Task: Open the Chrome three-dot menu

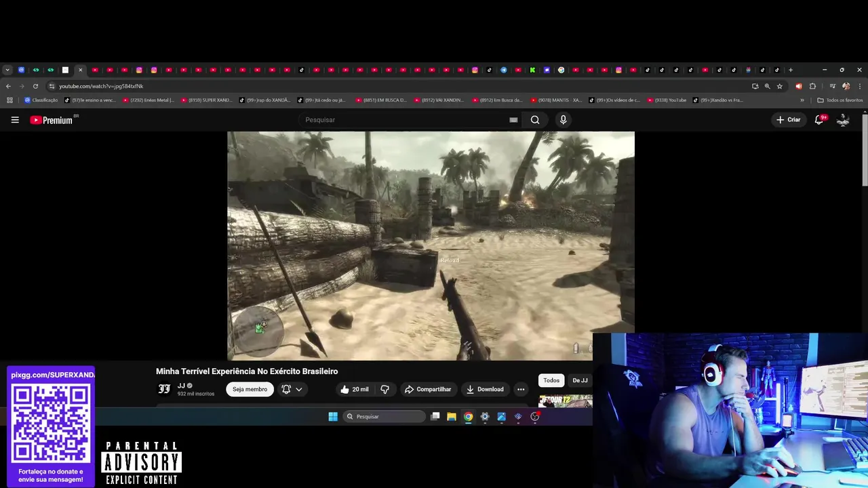Action: [x=860, y=86]
